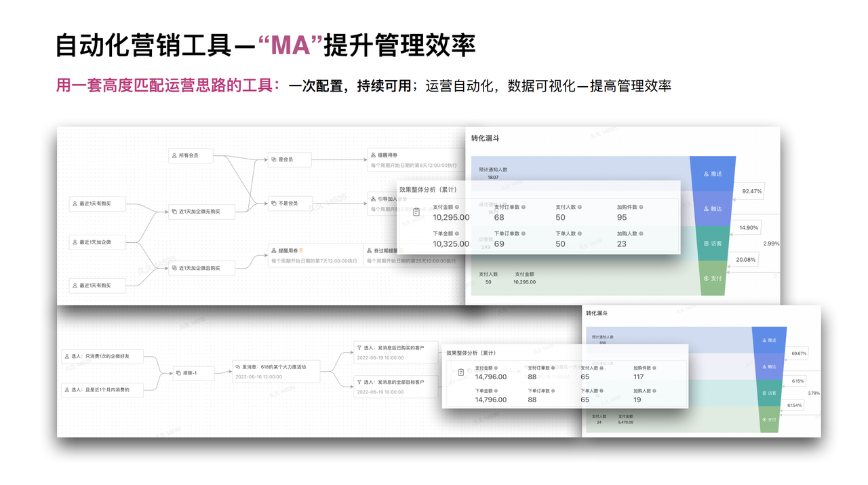Open the 最近1天加企微 trigger node
Screen dimensions: 868x485
tap(98, 242)
